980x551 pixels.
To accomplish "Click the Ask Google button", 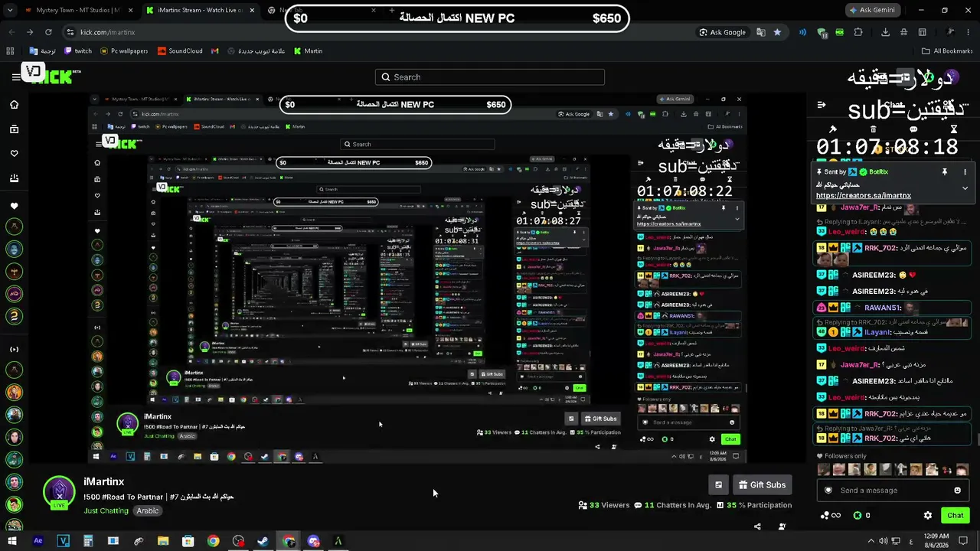I will 722,32.
